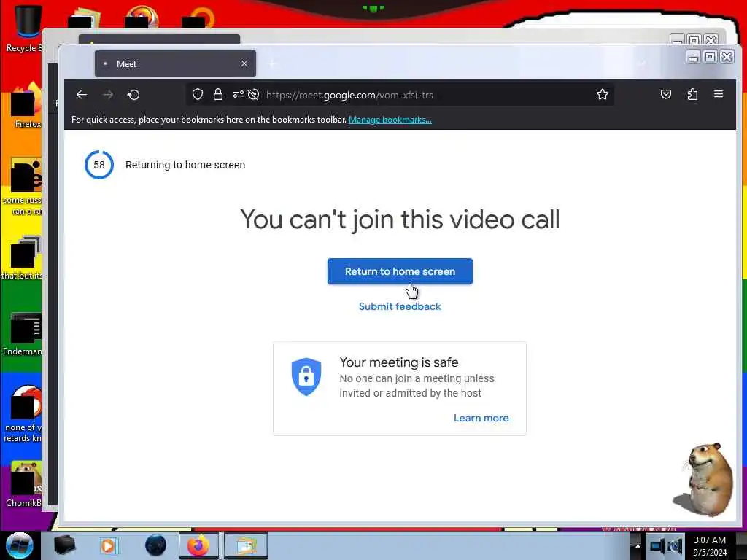Click Return to home screen button

click(x=400, y=271)
